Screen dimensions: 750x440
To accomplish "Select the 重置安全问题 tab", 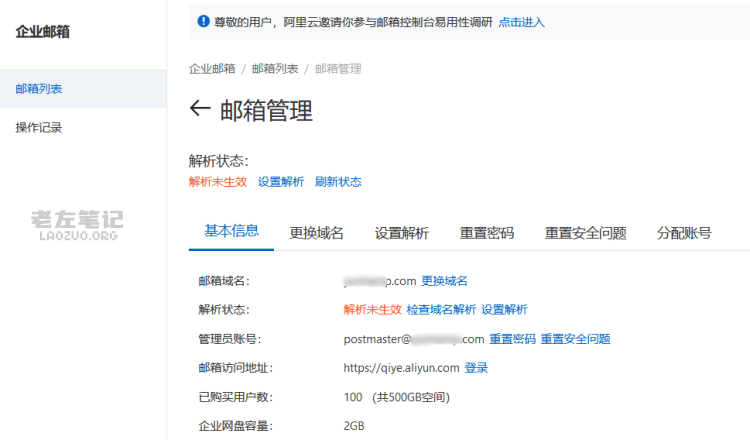I will click(x=585, y=233).
